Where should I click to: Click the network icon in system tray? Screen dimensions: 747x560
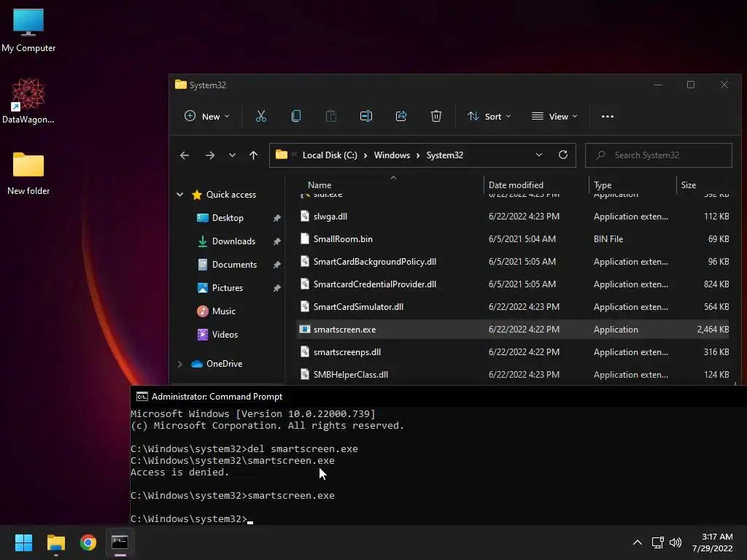coord(658,542)
